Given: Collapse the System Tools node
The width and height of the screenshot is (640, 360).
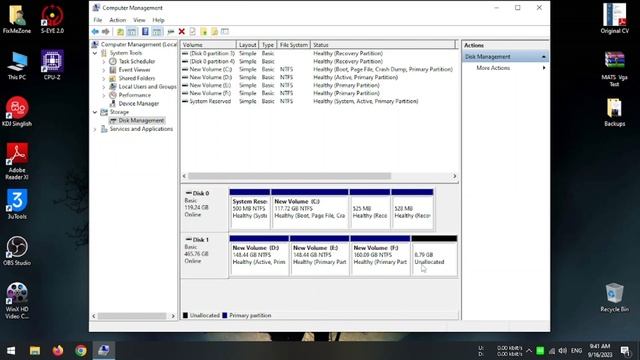Looking at the screenshot, I should click(95, 53).
